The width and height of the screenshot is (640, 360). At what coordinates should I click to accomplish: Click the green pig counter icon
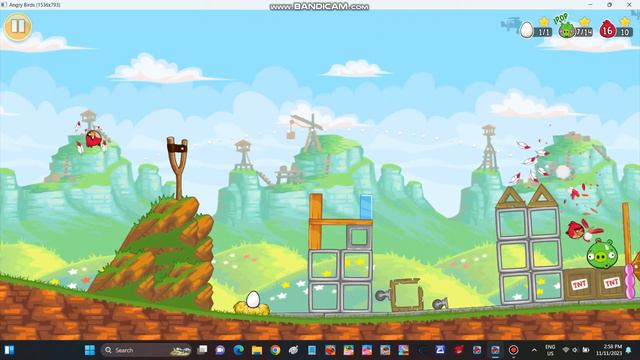coord(566,30)
